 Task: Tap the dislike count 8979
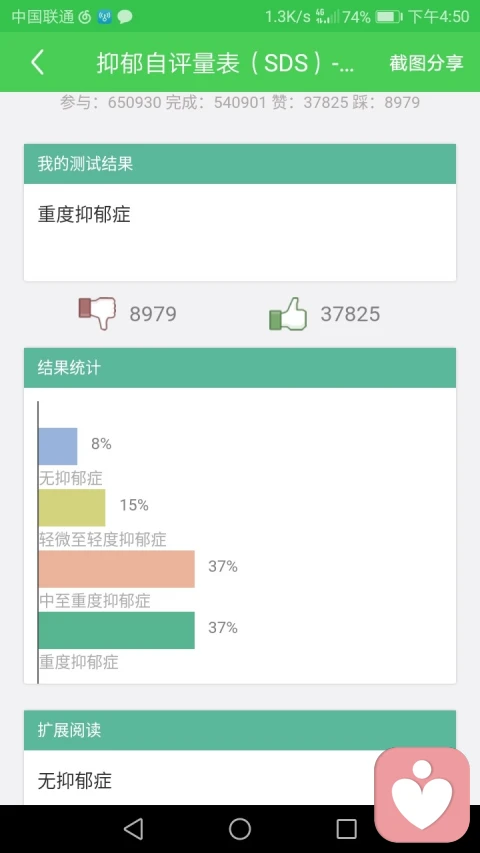click(153, 314)
